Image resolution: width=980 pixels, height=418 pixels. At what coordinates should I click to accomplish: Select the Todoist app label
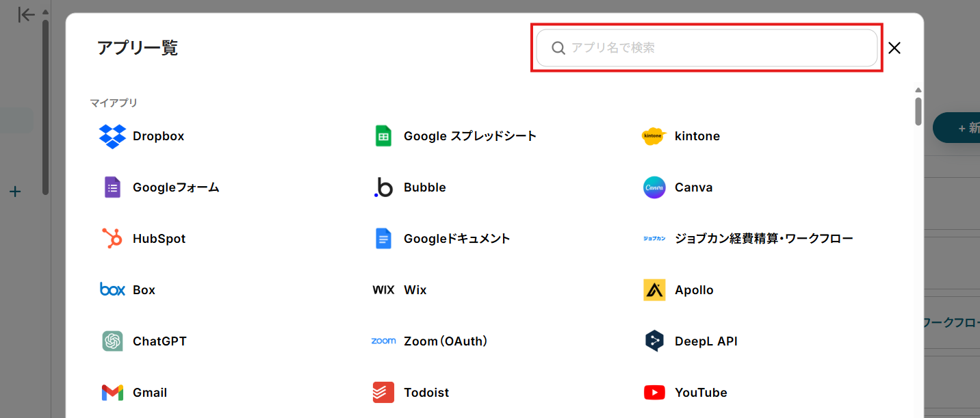coord(426,393)
